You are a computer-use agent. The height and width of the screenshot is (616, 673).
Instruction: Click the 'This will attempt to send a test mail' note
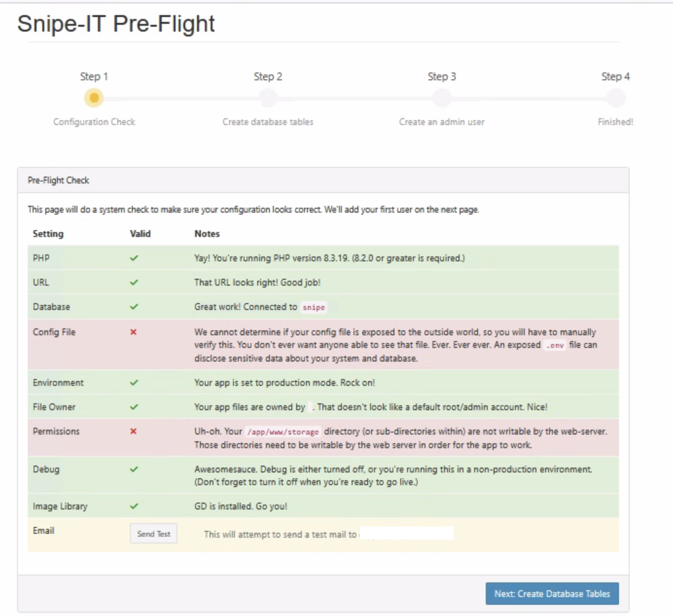pos(280,534)
